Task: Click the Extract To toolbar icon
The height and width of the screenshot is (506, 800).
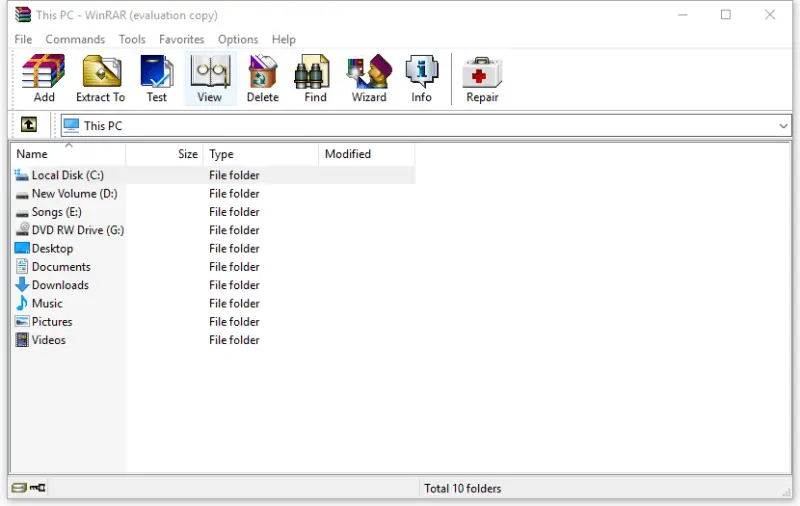Action: [x=101, y=79]
